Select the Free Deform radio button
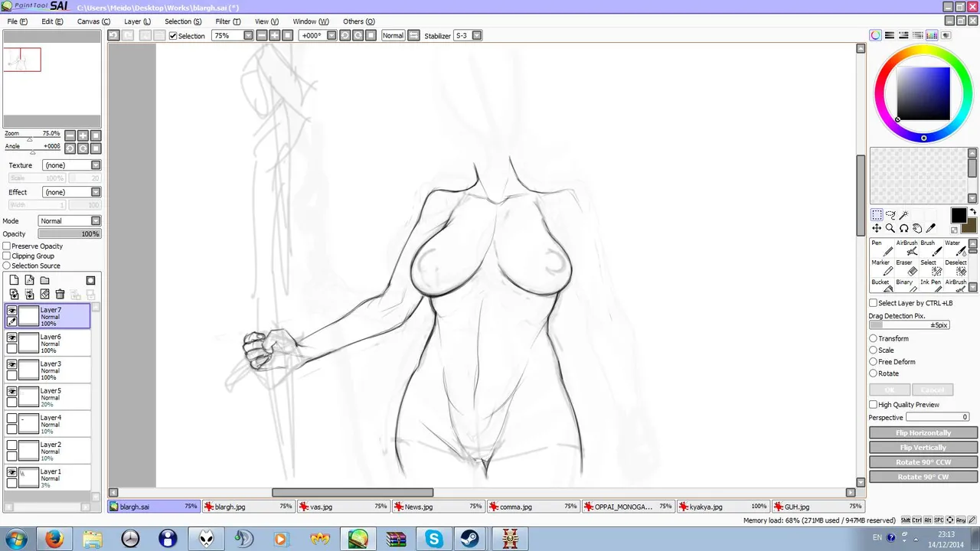 click(873, 362)
